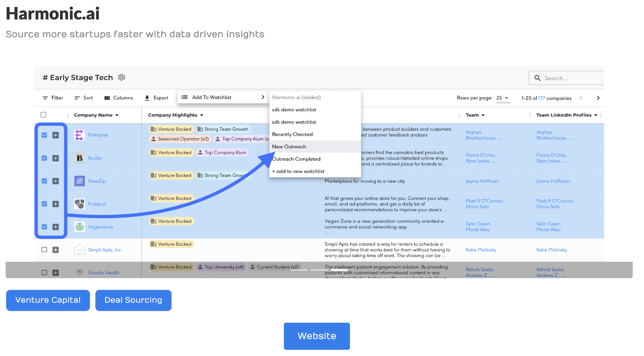Uncheck the Pulley.ai row checkbox
644x356 pixels.
pos(44,204)
